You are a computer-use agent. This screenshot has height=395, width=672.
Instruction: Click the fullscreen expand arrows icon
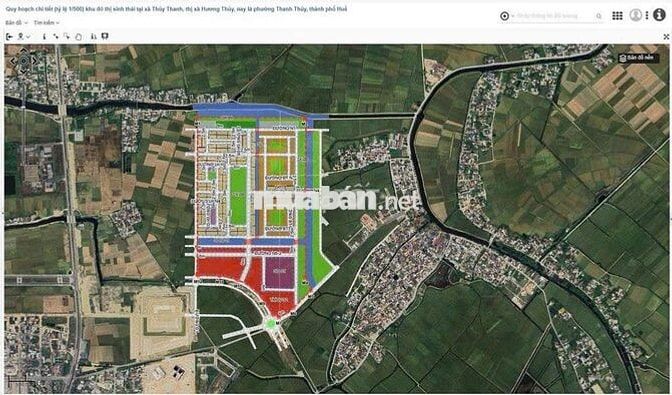click(x=666, y=37)
